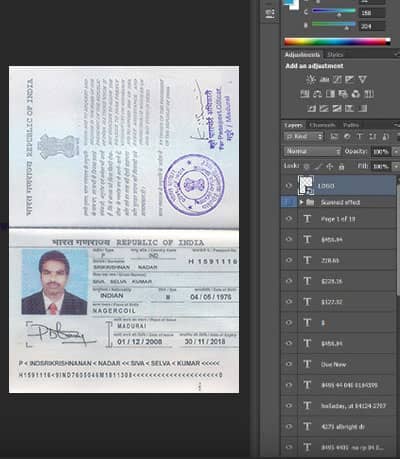This screenshot has height=459, width=400.
Task: Switch to the Channels tab
Action: (x=322, y=125)
